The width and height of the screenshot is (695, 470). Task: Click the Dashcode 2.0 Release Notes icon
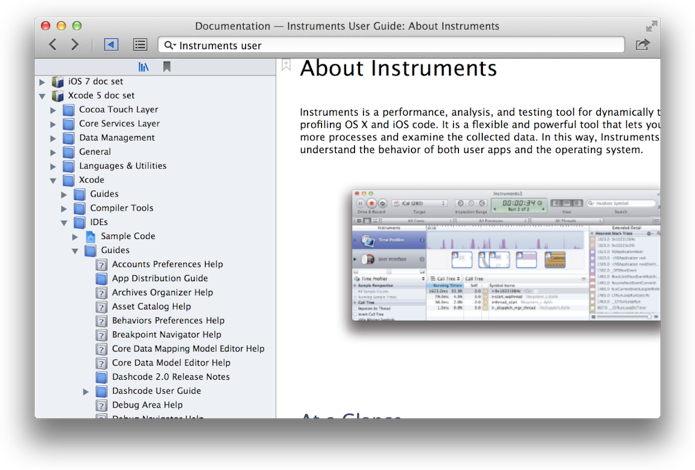click(102, 377)
